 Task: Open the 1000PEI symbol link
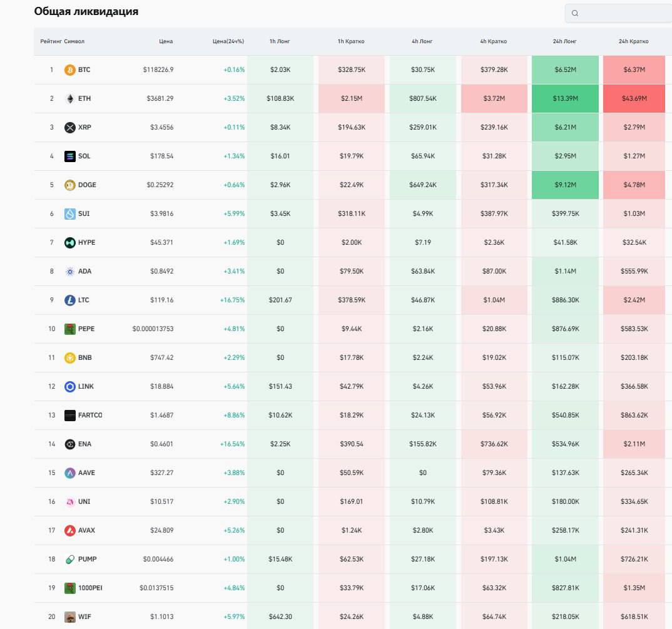(90, 588)
